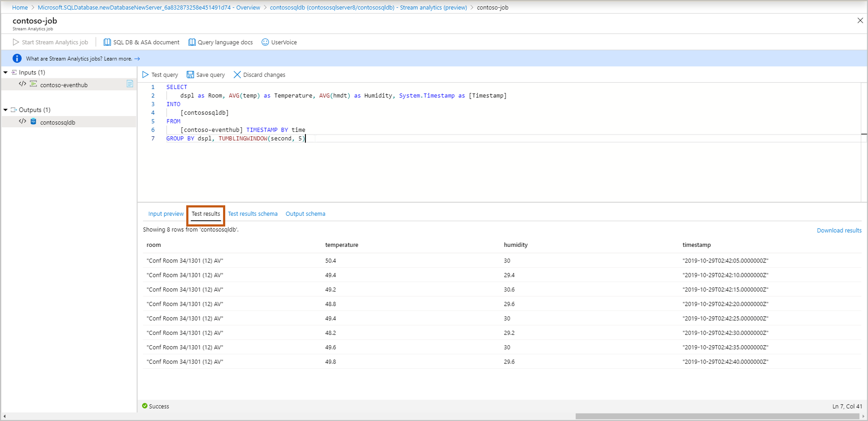
Task: Click the Test query play icon
Action: tap(146, 75)
